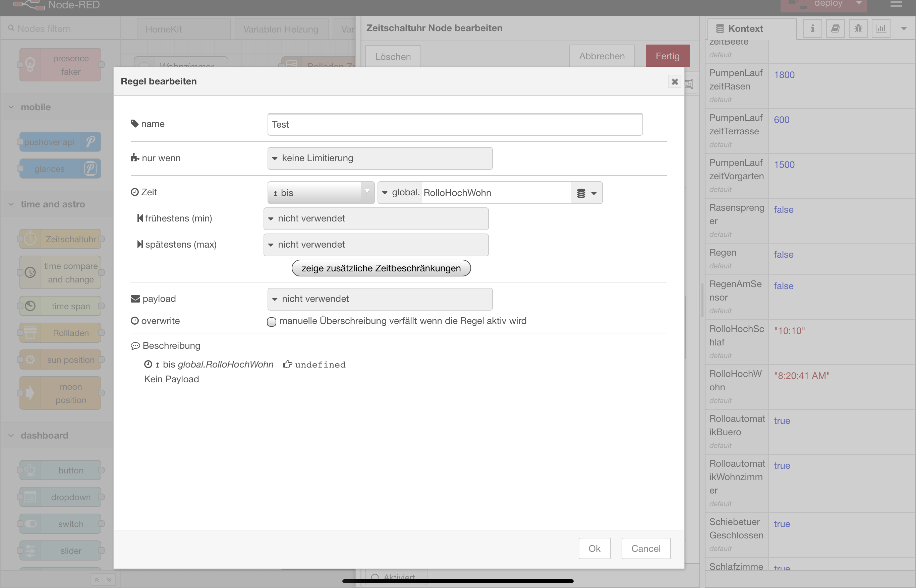Click the image preview icon beside the close button
The width and height of the screenshot is (916, 588).
click(x=689, y=84)
